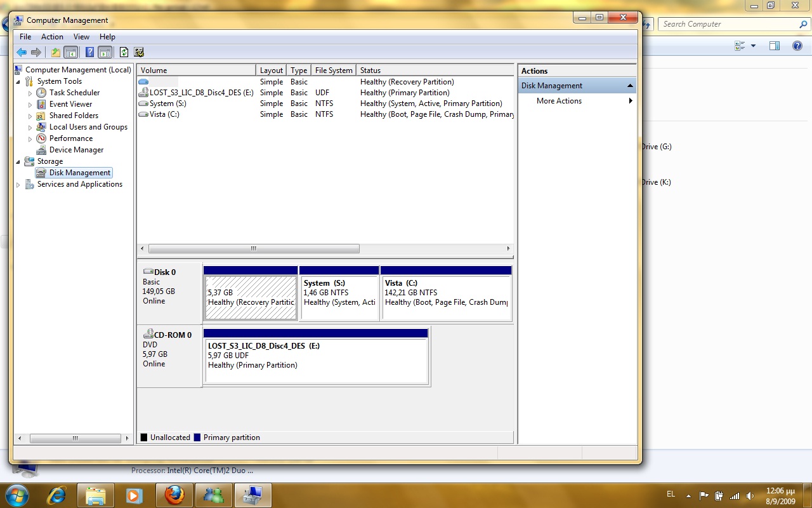This screenshot has width=812, height=508.
Task: Toggle the Action pane show/hide button
Action: [105, 53]
